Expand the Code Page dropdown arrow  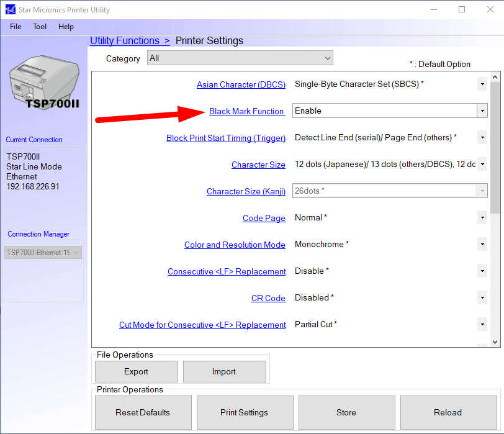(482, 218)
